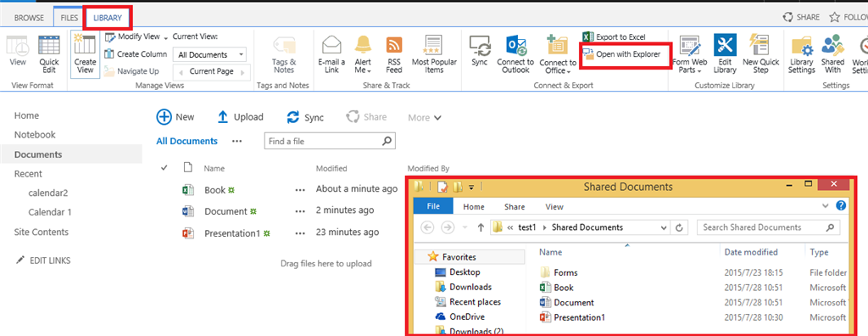Screen dimensions: 868x336
Task: Click the New document button
Action: pos(175,117)
